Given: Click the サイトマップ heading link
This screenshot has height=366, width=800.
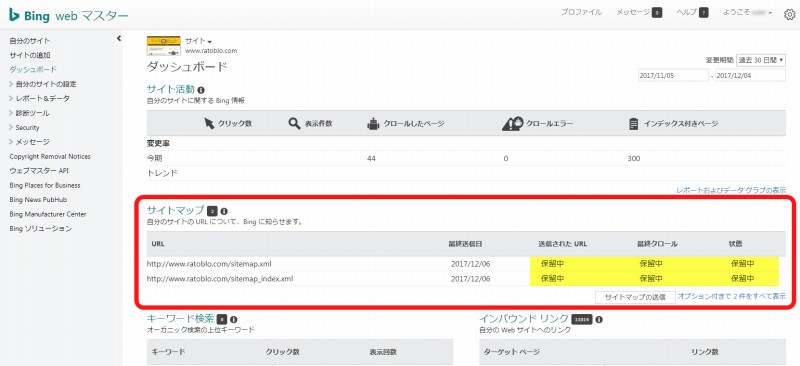Looking at the screenshot, I should coord(176,210).
